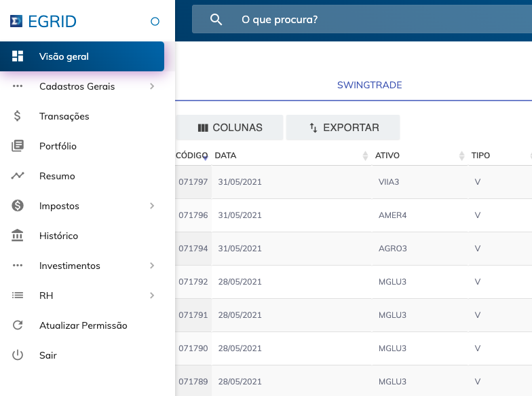
Task: Select the Resumo chart icon
Action: point(18,176)
